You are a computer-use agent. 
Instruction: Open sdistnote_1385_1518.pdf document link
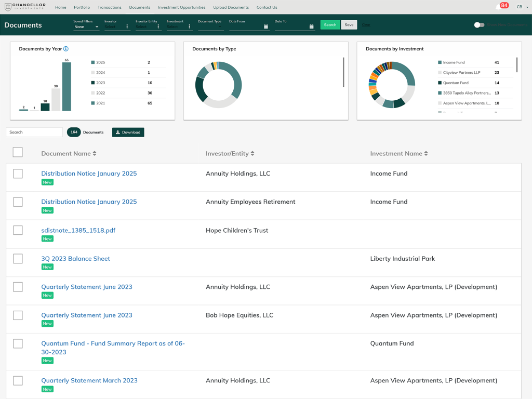[78, 230]
